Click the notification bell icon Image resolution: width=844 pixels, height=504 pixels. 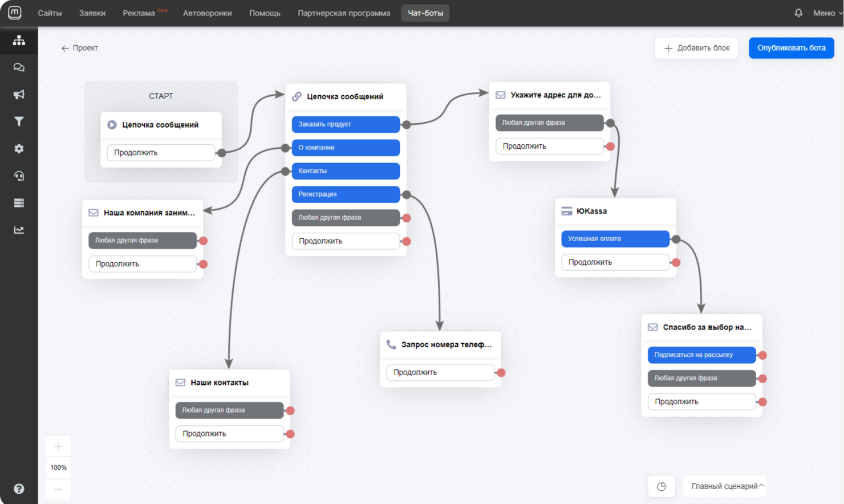(x=798, y=13)
